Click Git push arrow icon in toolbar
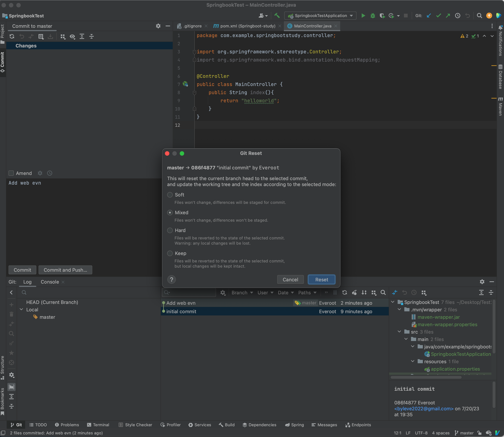504x437 pixels. (448, 16)
